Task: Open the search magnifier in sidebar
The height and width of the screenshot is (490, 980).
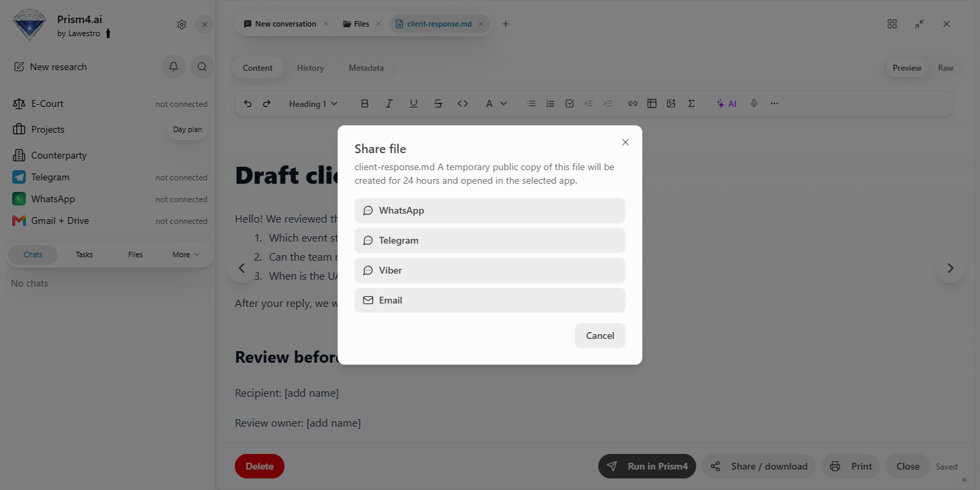Action: (202, 67)
